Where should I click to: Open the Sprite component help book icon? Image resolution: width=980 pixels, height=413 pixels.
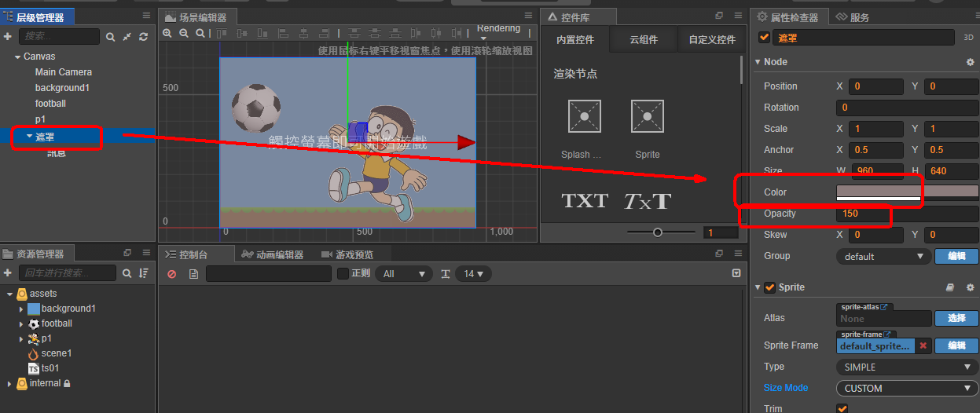click(x=950, y=288)
